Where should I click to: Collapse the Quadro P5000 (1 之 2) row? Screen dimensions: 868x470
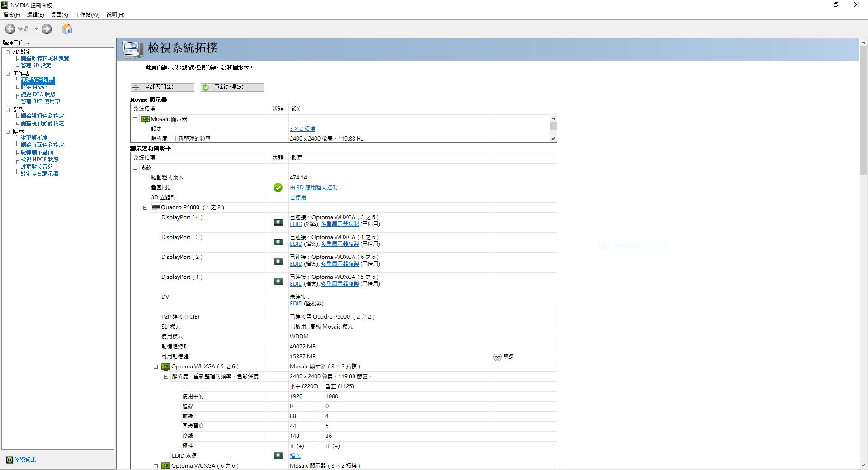coord(145,208)
